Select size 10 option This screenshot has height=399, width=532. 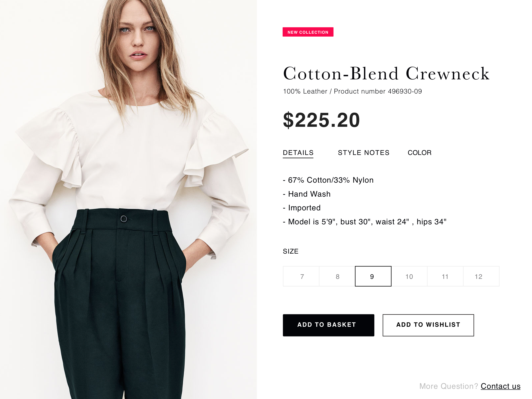(x=408, y=276)
